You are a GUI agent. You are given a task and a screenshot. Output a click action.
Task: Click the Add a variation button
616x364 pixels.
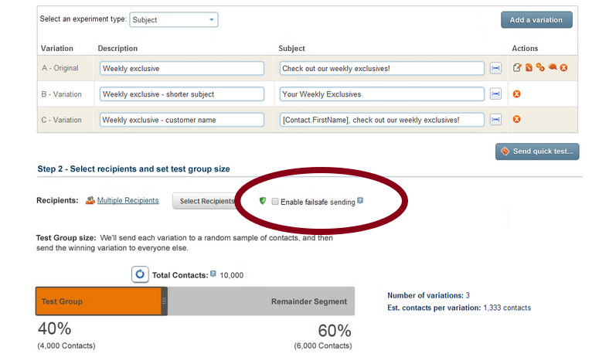click(536, 19)
